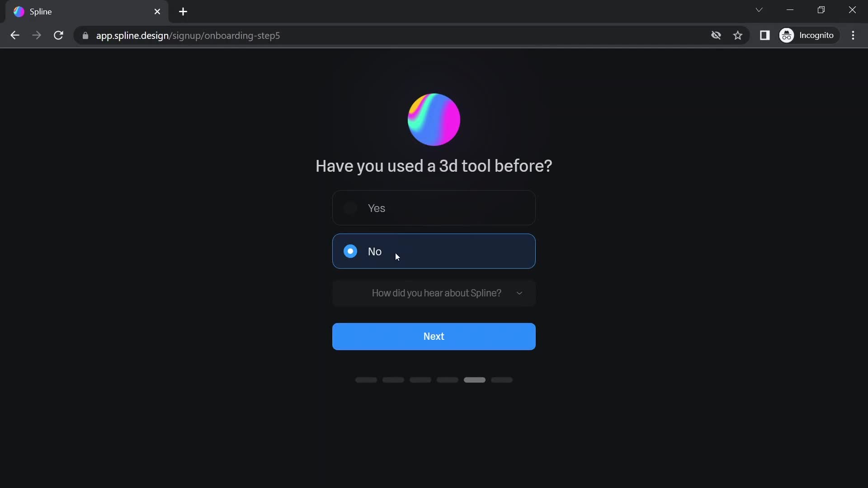
Task: Click the Spline tab label
Action: [40, 11]
